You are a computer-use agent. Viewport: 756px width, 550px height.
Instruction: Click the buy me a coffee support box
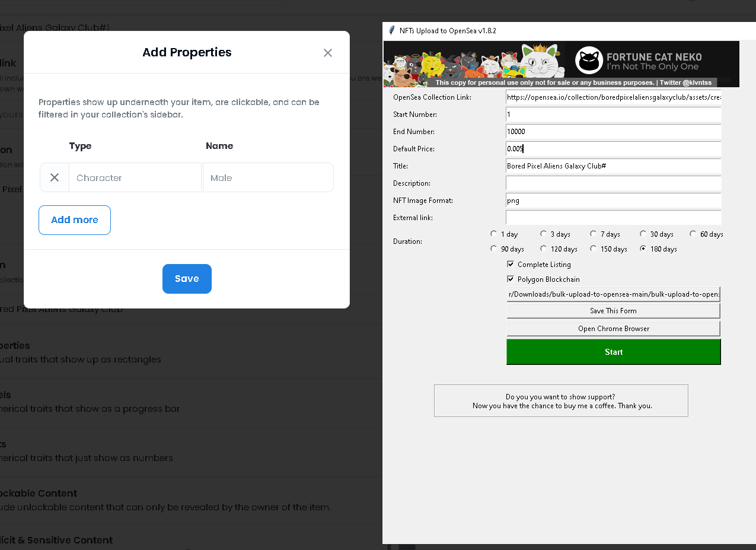click(560, 400)
